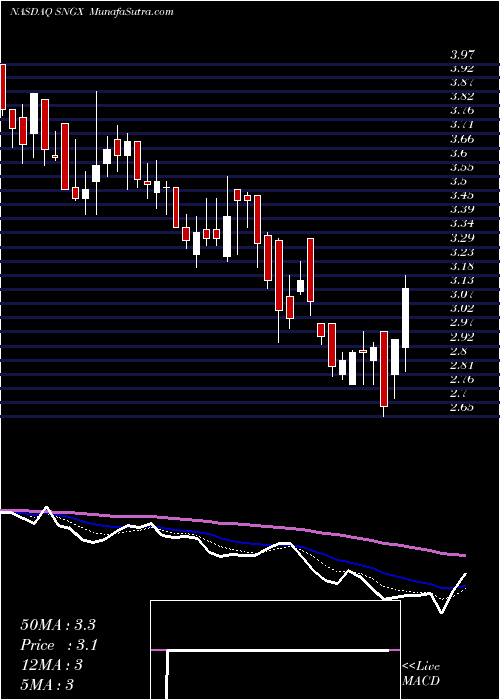This screenshot has width=500, height=700.
Task: Click the 50MA : 3.3 readout
Action: point(58,625)
